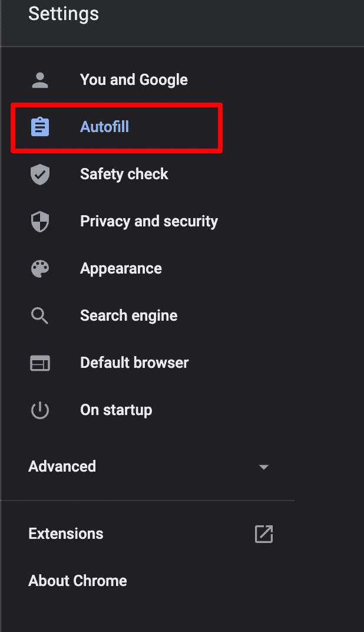Select the Appearance palette icon
Screen dimensions: 364x632
[39, 268]
